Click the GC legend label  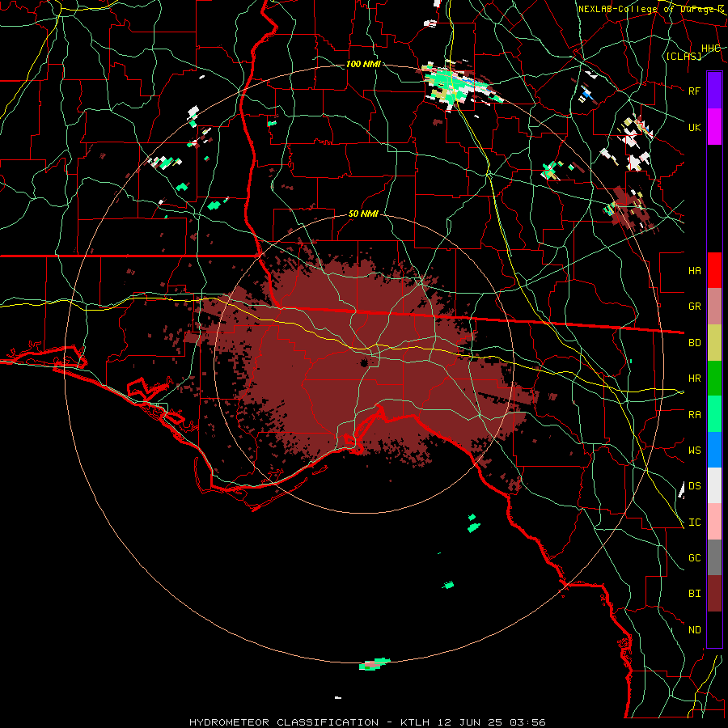[x=695, y=557]
